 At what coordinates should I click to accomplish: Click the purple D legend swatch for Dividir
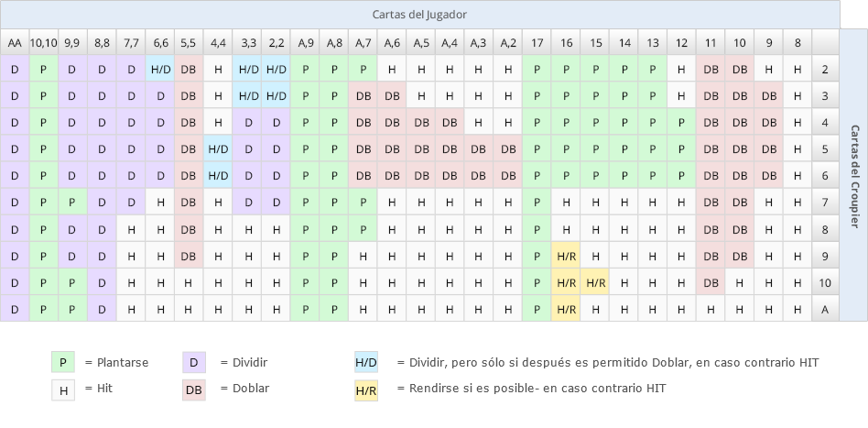click(194, 363)
